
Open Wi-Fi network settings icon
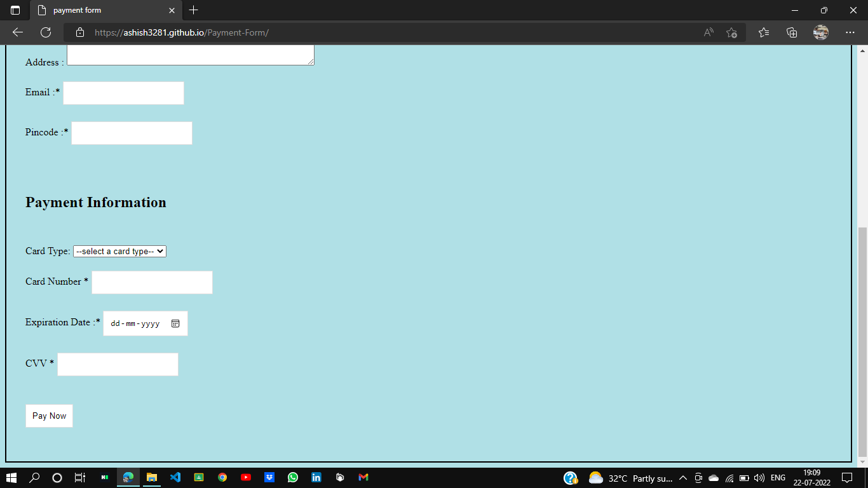tap(729, 478)
